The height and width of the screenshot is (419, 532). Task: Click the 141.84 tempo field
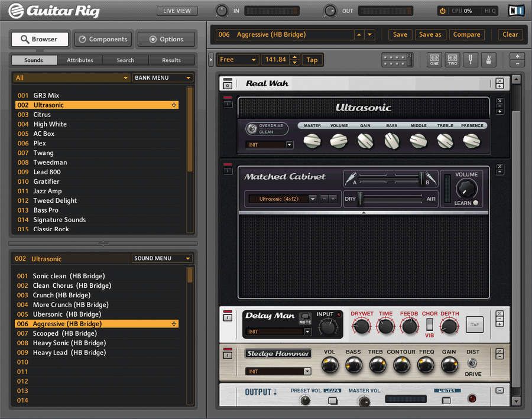click(276, 60)
